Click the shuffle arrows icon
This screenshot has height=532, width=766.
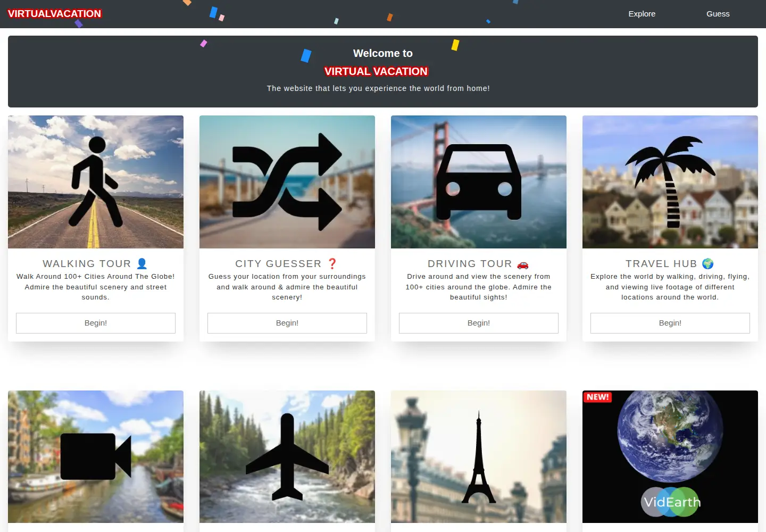[x=287, y=182]
